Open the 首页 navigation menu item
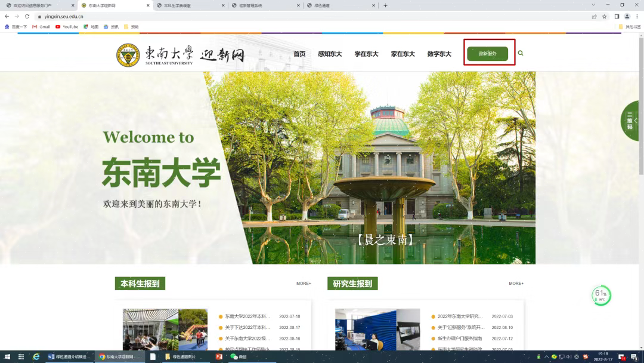Image resolution: width=644 pixels, height=363 pixels. [x=299, y=54]
